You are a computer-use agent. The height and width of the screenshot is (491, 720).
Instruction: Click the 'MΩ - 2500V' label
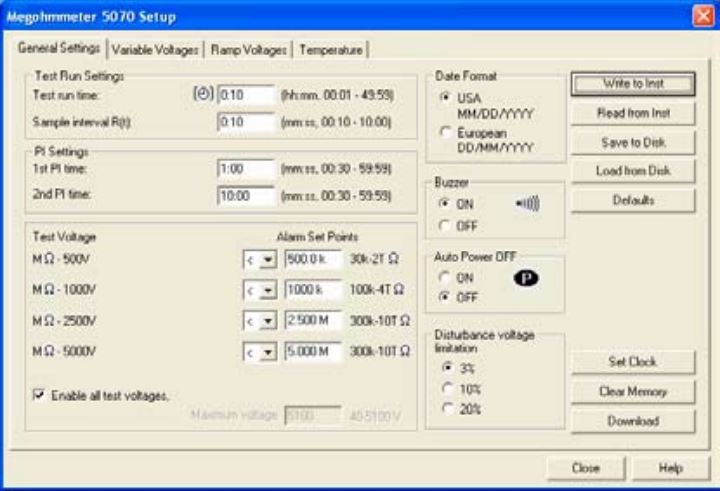(x=64, y=321)
